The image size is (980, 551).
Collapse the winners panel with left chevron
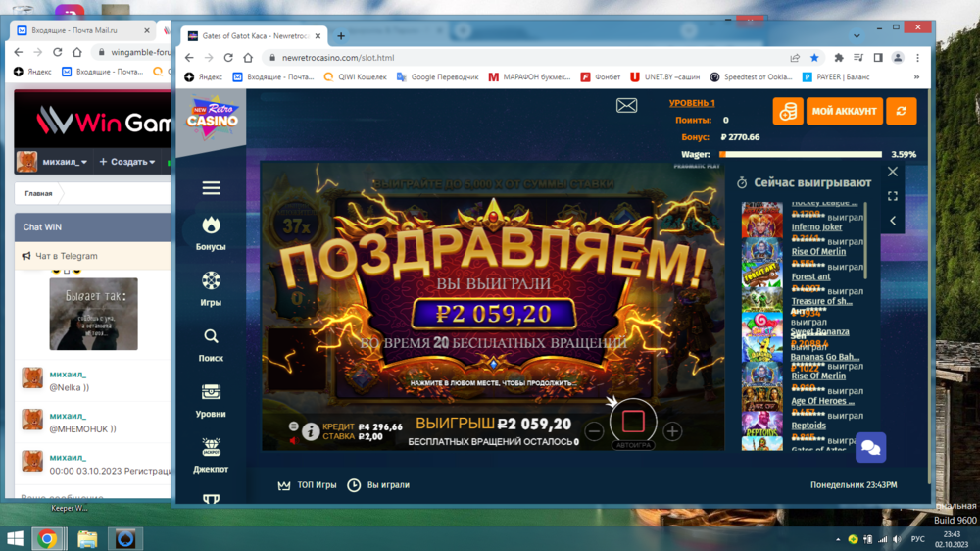tap(893, 221)
